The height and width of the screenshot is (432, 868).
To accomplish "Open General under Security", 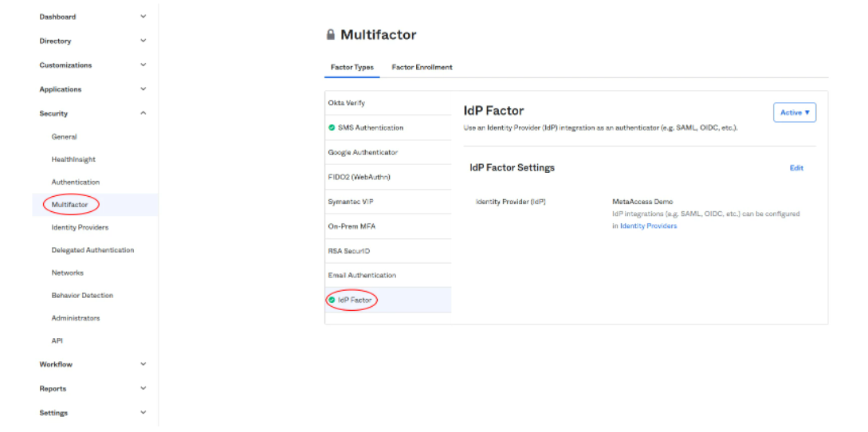I will point(65,137).
